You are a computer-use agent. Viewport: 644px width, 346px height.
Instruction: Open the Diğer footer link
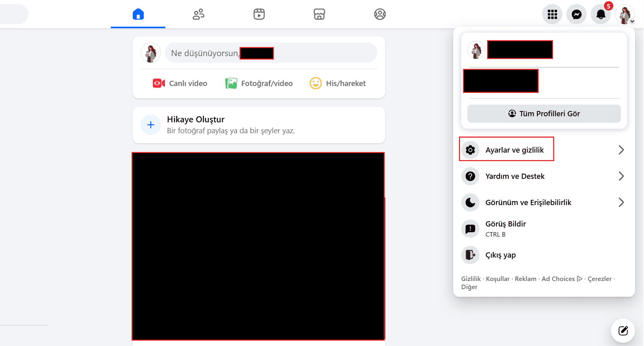pos(469,287)
